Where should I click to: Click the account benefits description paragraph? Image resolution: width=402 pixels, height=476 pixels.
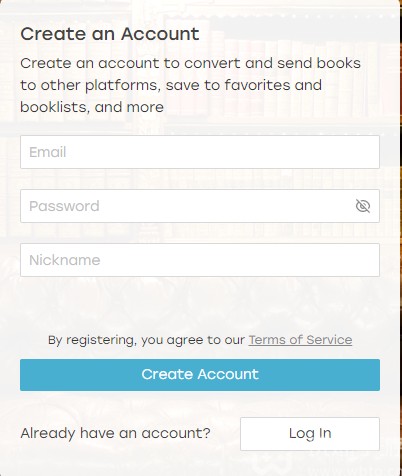(190, 85)
